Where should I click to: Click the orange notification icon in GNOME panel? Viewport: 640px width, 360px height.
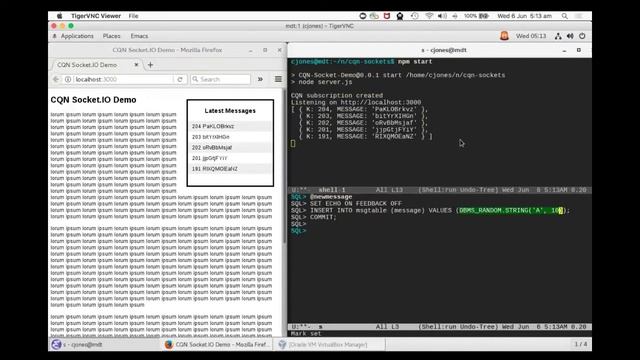(504, 36)
